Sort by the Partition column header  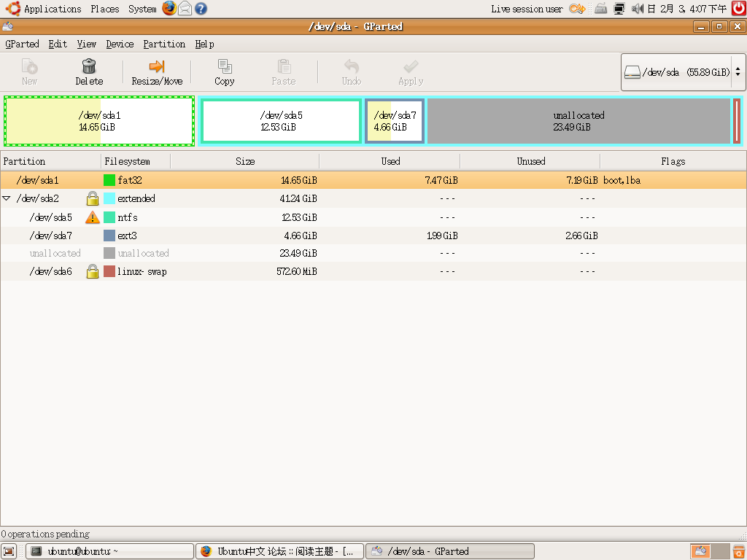pos(50,161)
